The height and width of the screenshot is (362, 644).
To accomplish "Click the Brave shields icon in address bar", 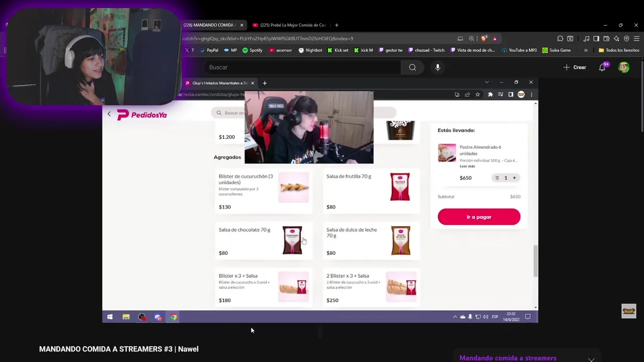I will (x=484, y=39).
